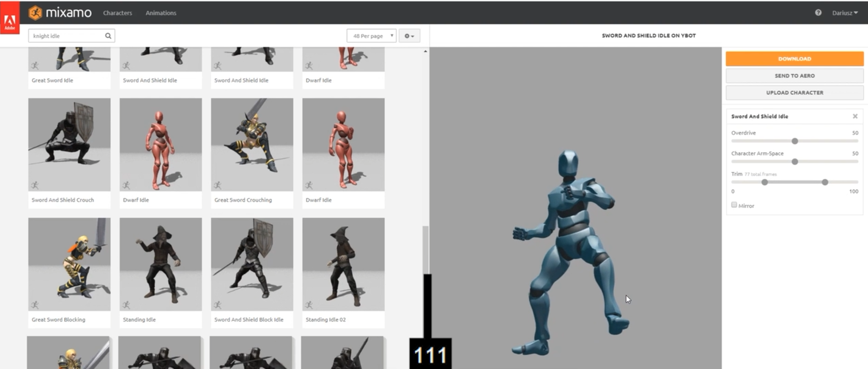Select the Great Sword Crouching thumbnail
The image size is (868, 369).
(x=252, y=145)
